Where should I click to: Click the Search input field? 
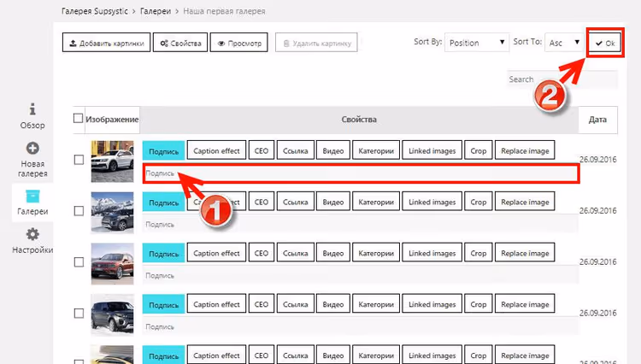pos(562,79)
